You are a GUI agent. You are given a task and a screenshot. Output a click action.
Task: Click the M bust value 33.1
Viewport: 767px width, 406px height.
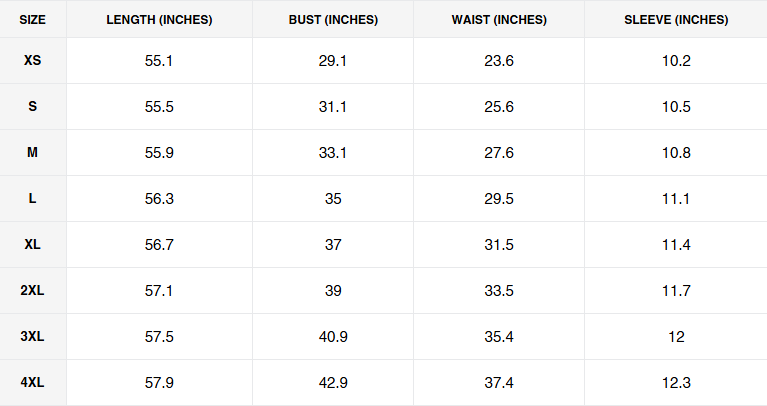point(333,153)
